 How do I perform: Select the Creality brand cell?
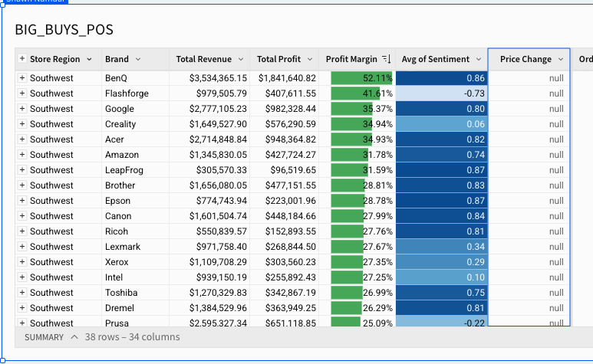pos(135,124)
